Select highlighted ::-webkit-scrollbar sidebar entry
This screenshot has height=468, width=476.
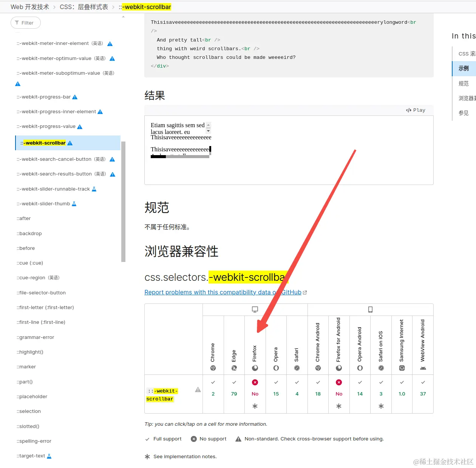tap(68, 143)
